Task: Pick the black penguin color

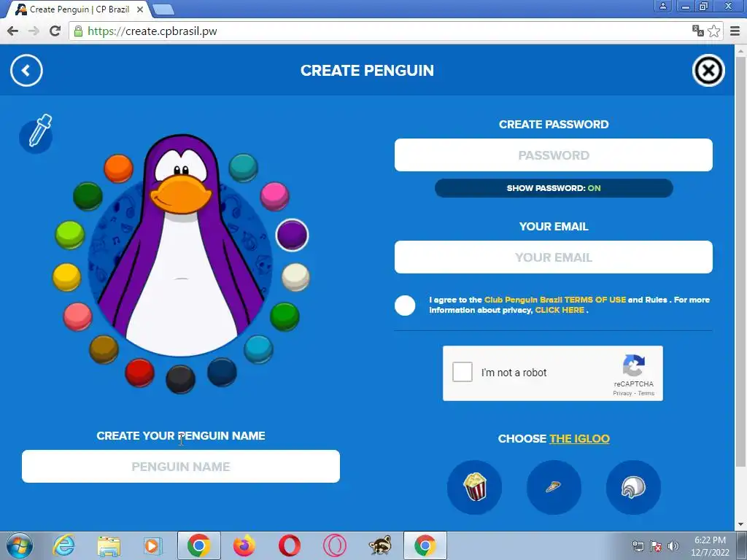Action: tap(181, 379)
